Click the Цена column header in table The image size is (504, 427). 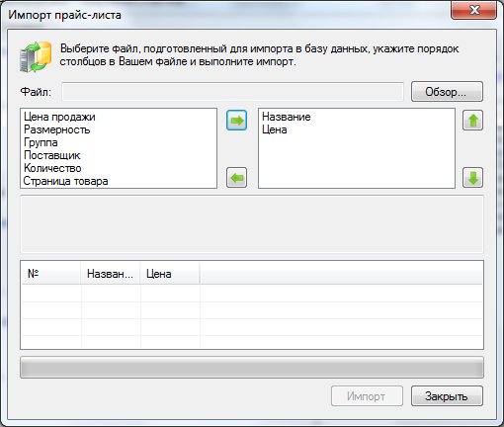click(169, 274)
